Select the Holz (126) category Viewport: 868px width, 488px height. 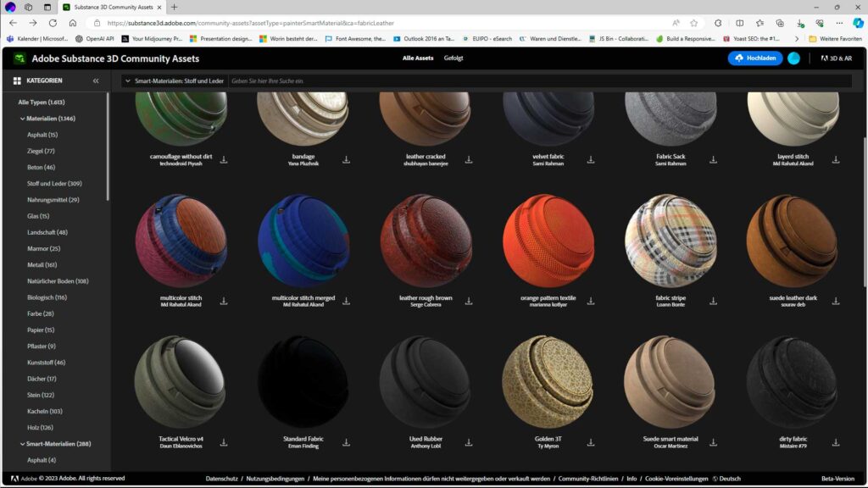tap(40, 428)
